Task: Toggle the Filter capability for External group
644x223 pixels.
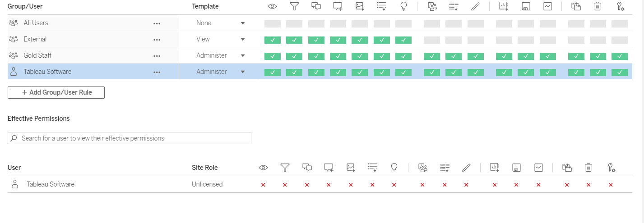Action: 294,40
